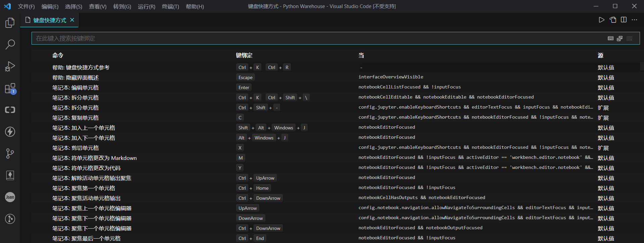Select row 笔记本: 将单元格更改为 Markdown

coord(335,158)
